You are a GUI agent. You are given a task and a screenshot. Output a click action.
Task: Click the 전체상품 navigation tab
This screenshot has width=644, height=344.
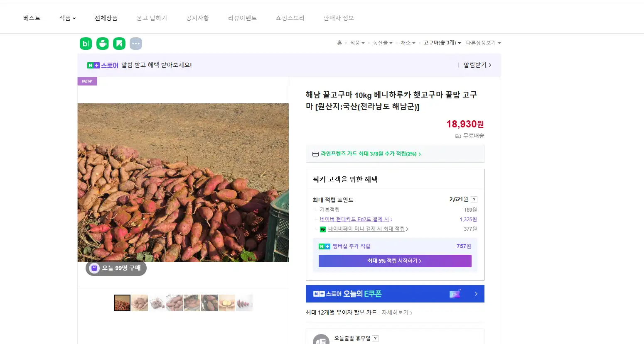click(x=106, y=18)
